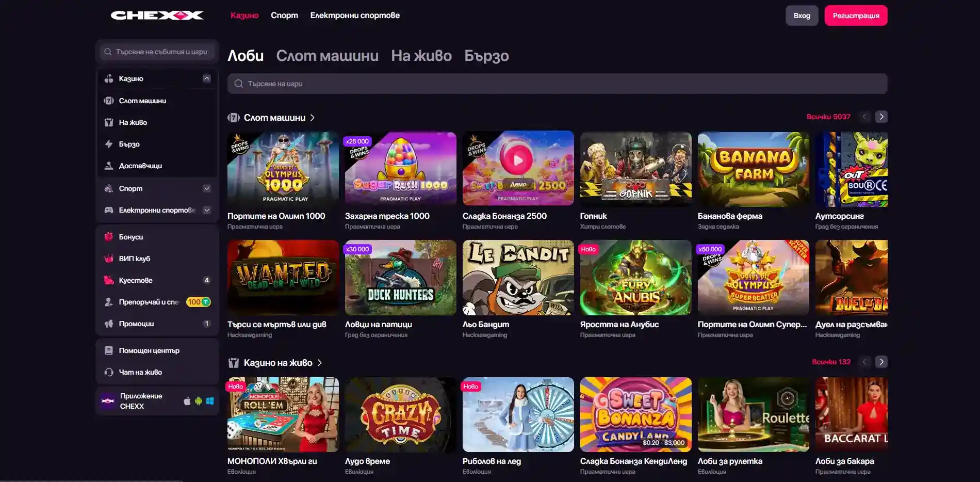Open the Гопник game thumbnail
This screenshot has height=482, width=980.
pyautogui.click(x=636, y=169)
